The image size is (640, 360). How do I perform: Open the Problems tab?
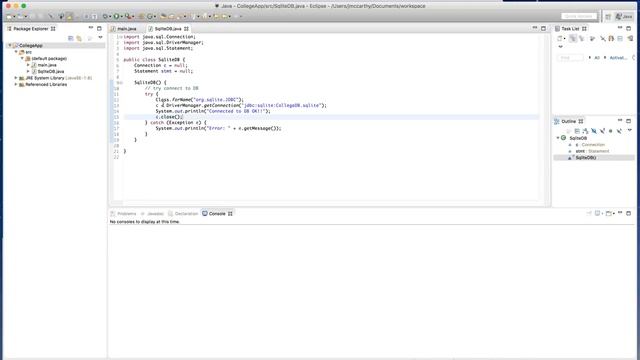tap(123, 213)
